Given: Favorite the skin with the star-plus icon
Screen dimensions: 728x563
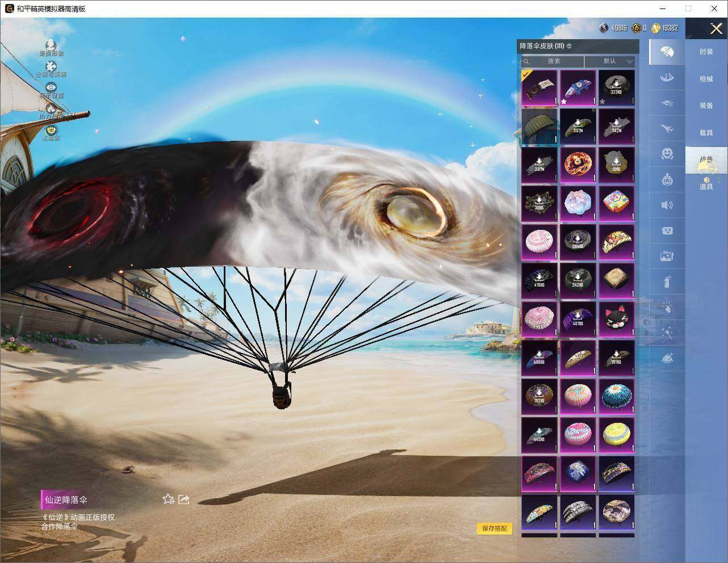Looking at the screenshot, I should (168, 499).
